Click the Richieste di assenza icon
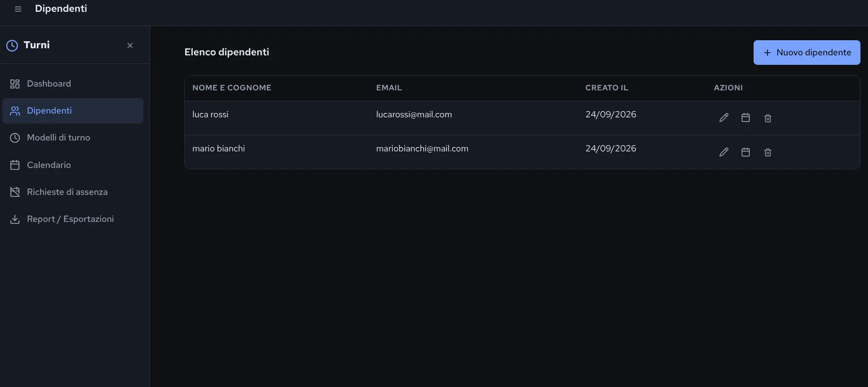868x387 pixels. [15, 192]
